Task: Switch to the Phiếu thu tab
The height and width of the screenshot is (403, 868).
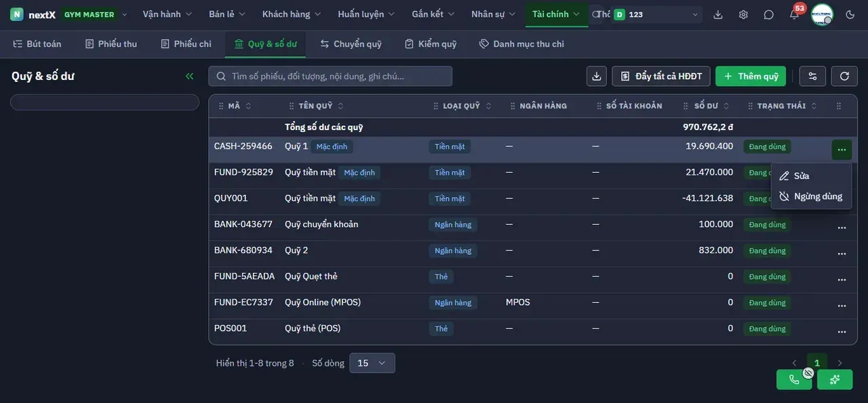Action: [111, 44]
